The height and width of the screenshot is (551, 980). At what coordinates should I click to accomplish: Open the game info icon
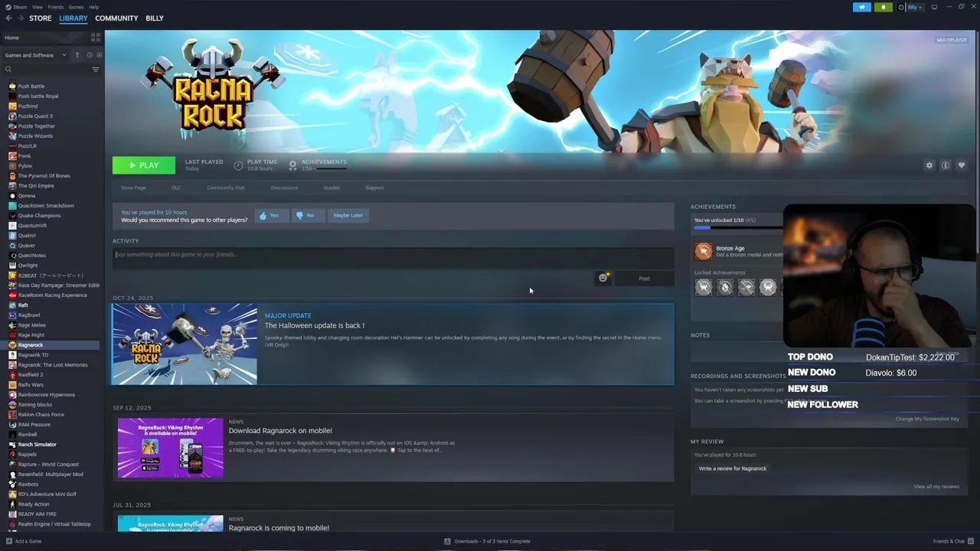pos(946,165)
